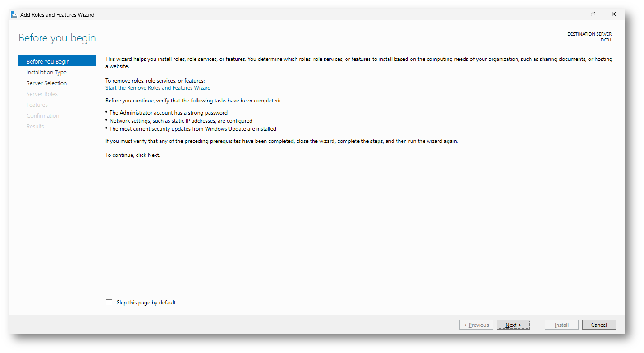
Task: Click the Add Roles wizard title bar icon
Action: pos(14,14)
